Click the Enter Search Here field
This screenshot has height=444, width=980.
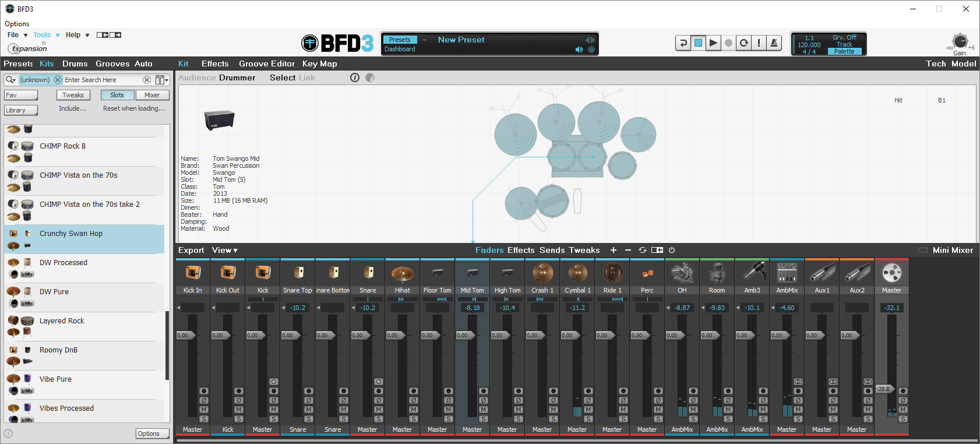click(x=102, y=80)
